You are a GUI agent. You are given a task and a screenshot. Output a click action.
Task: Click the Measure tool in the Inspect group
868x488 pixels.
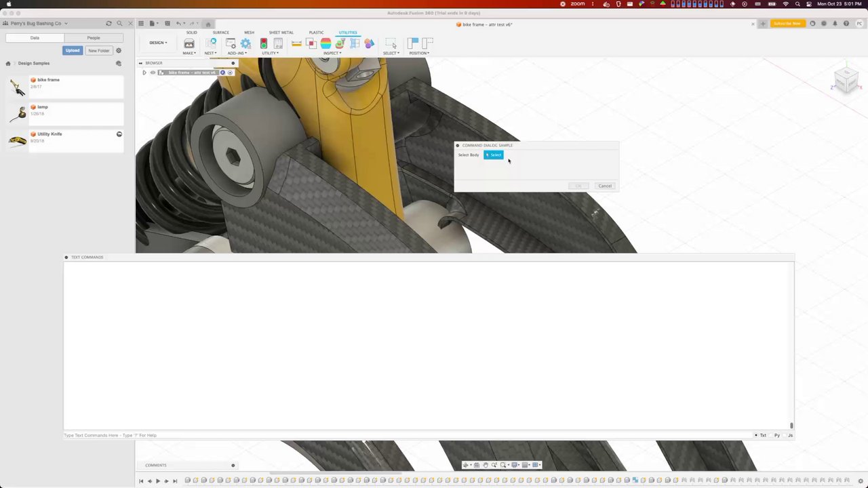pos(296,43)
